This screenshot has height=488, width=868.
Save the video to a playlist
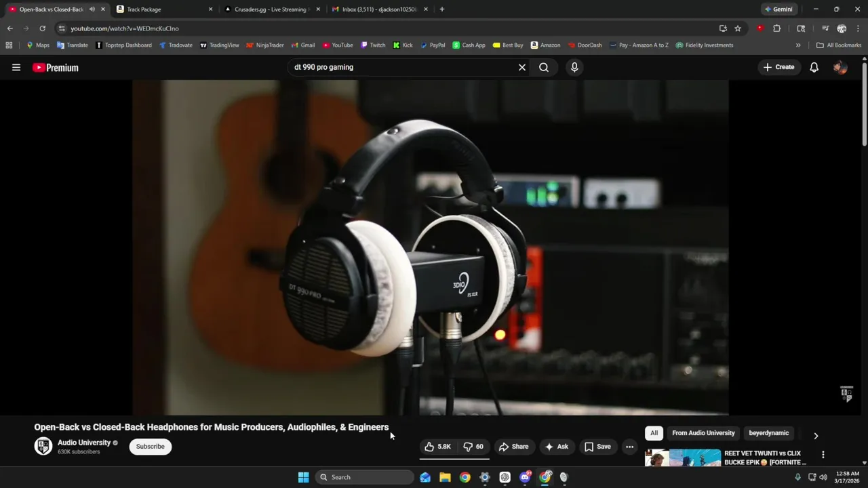[x=597, y=447]
